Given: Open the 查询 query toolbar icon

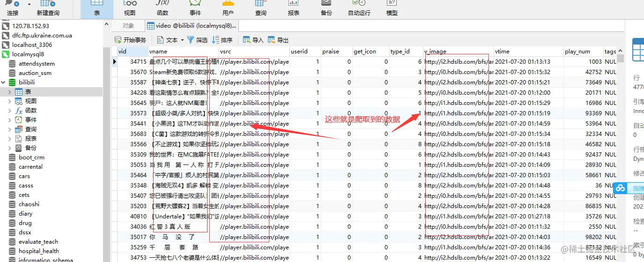Looking at the screenshot, I should click(x=261, y=8).
